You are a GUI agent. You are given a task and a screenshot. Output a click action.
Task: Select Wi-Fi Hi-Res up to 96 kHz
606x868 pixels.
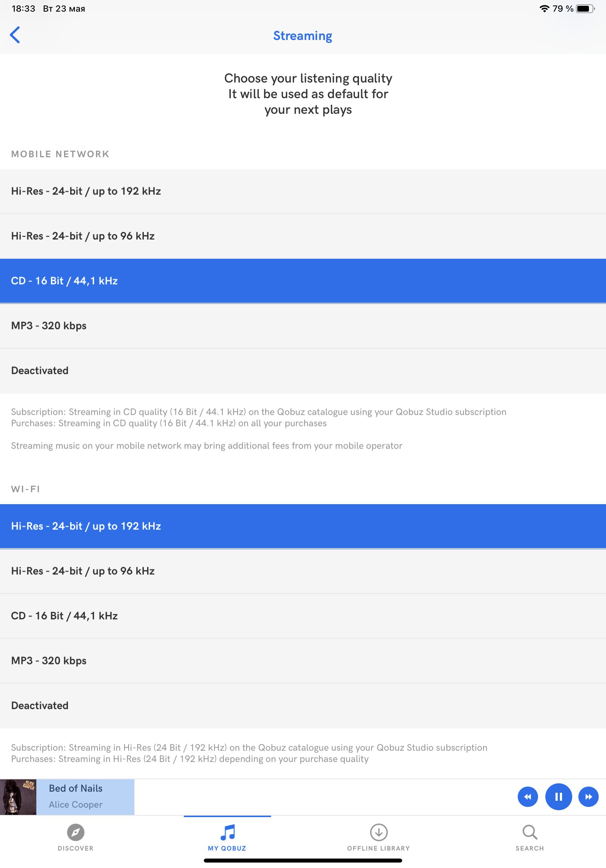click(x=303, y=571)
